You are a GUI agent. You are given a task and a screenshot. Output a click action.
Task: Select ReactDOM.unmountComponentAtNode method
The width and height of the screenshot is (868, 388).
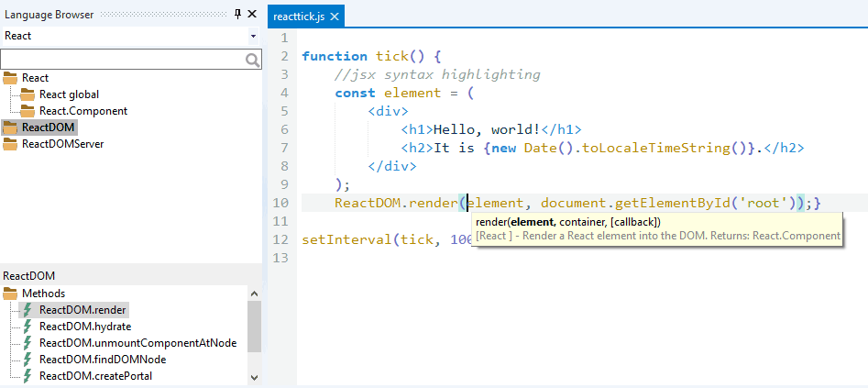[x=137, y=343]
